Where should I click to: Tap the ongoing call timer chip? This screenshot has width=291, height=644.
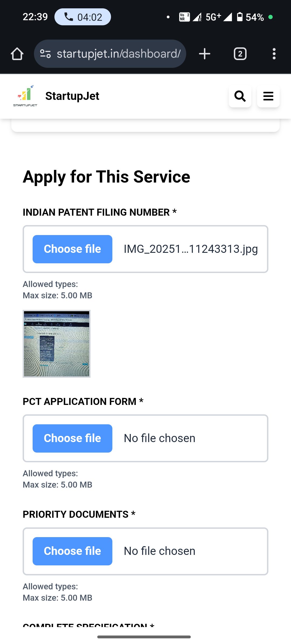(83, 17)
